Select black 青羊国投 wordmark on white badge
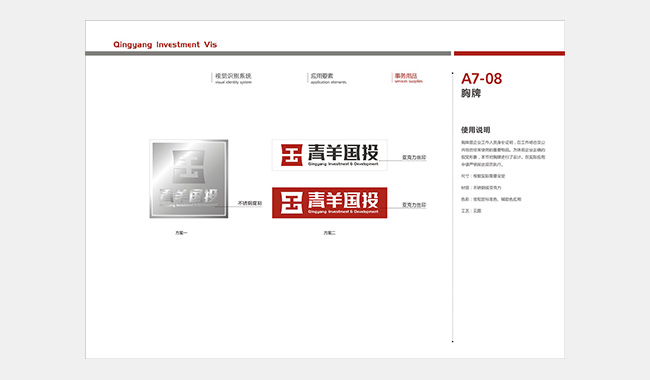This screenshot has width=650, height=380. tap(343, 153)
